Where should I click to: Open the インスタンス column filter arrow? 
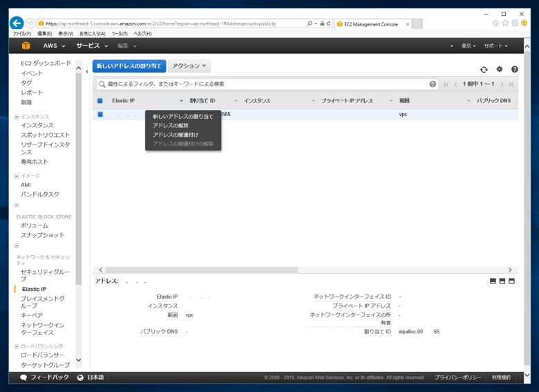(x=314, y=101)
